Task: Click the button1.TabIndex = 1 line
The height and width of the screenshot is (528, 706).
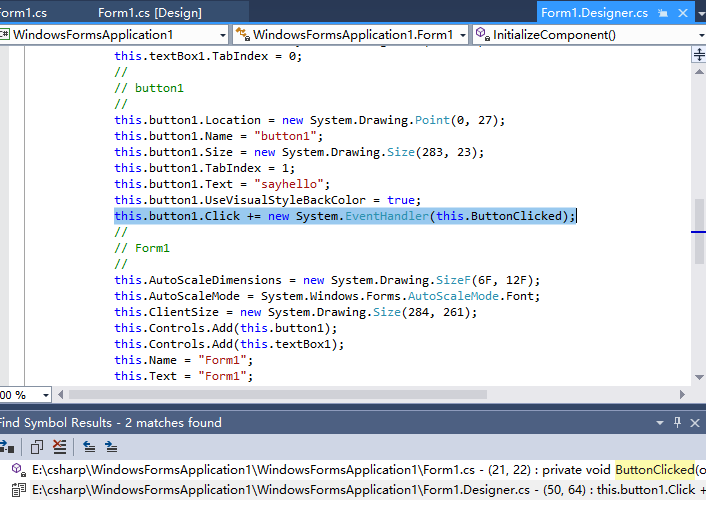Action: pyautogui.click(x=204, y=168)
